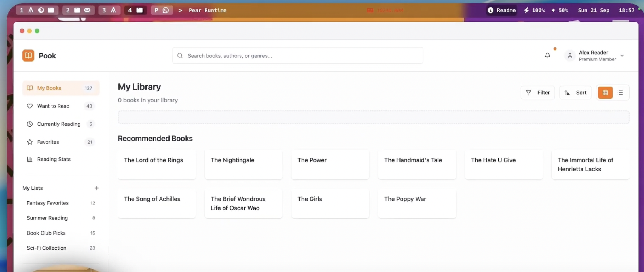
Task: Click the volume 50% indicator
Action: [560, 10]
